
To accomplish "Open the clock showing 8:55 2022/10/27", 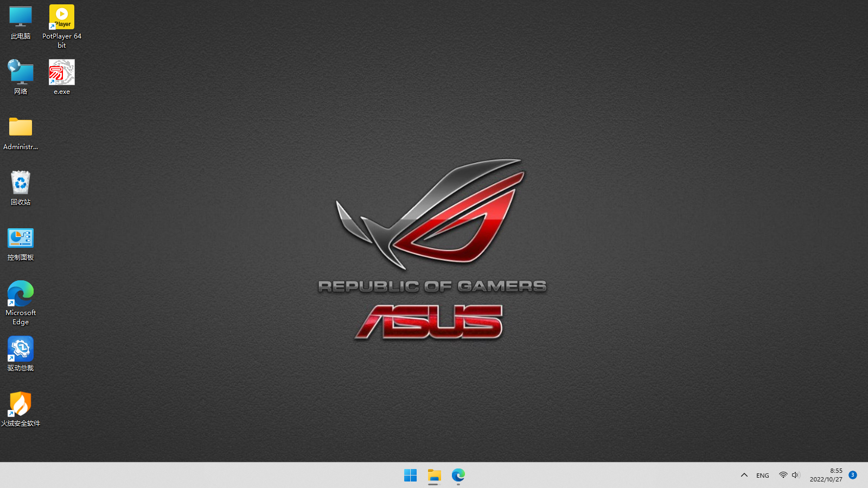I will 826,475.
